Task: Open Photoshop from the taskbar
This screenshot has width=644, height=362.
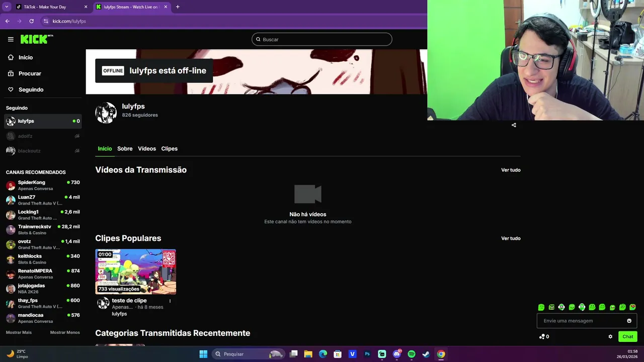Action: coord(367,354)
